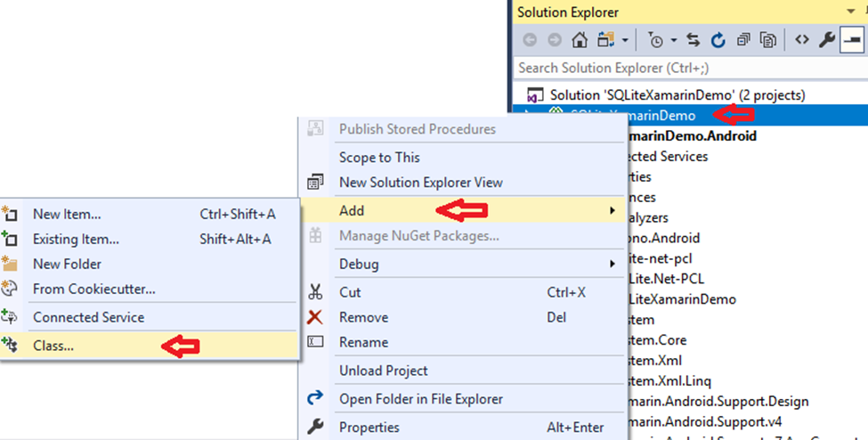Click Remove with the red X icon
The width and height of the screenshot is (868, 440).
click(463, 318)
